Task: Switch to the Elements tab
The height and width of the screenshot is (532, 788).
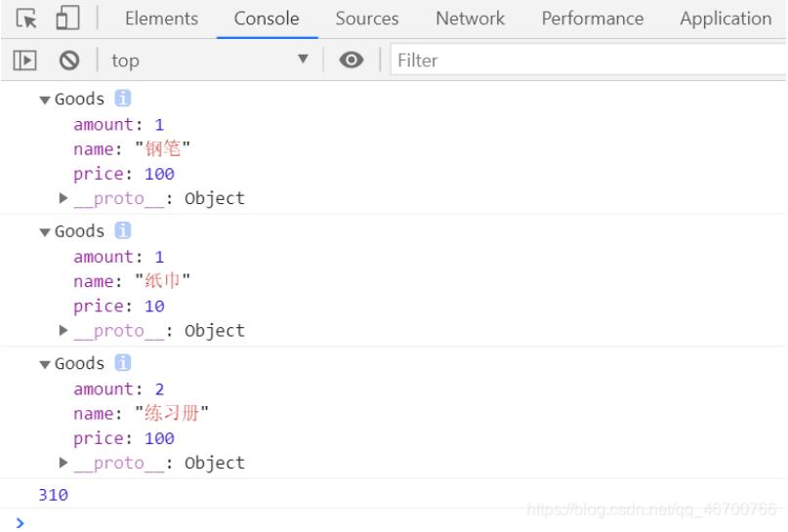Action: tap(161, 19)
